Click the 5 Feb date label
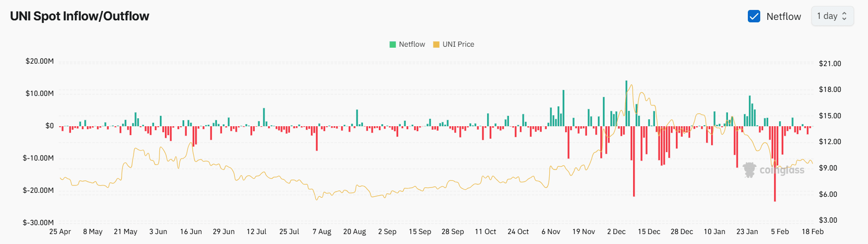Image resolution: width=868 pixels, height=244 pixels. (780, 232)
